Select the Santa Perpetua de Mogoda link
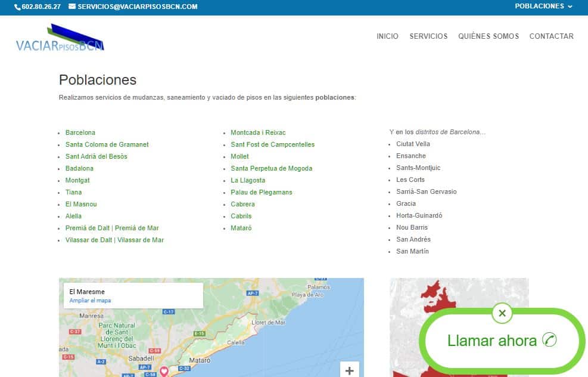The image size is (588, 377). point(271,168)
